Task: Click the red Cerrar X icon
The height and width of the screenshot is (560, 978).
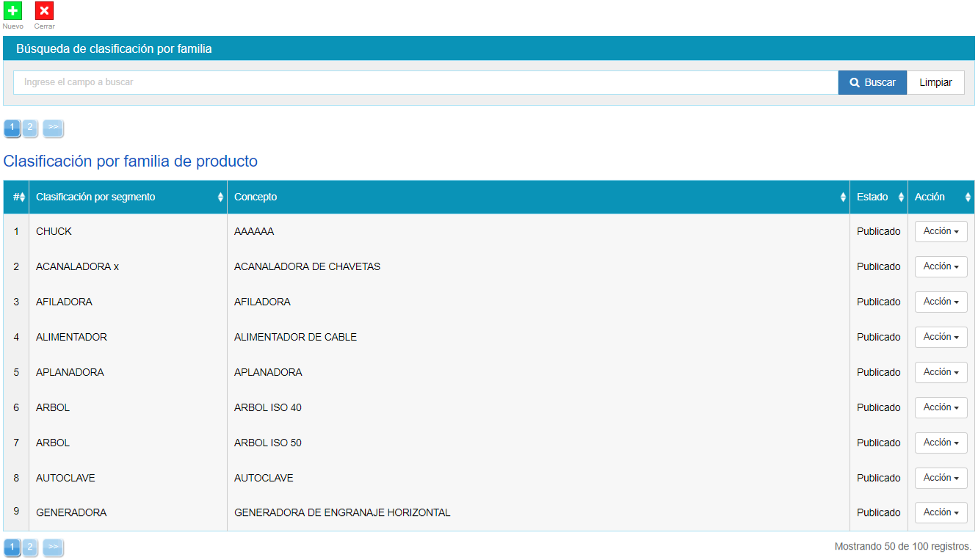Action: [x=44, y=11]
